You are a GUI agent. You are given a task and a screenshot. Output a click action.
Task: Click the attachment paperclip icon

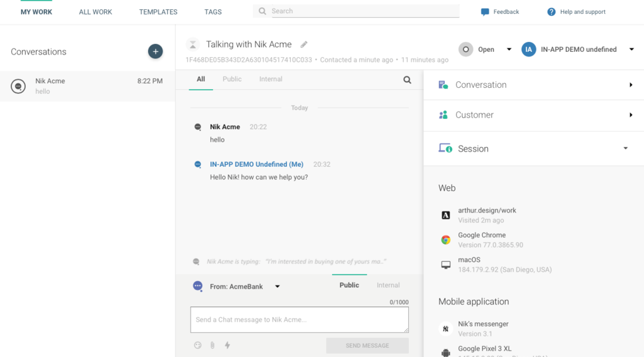click(x=212, y=345)
